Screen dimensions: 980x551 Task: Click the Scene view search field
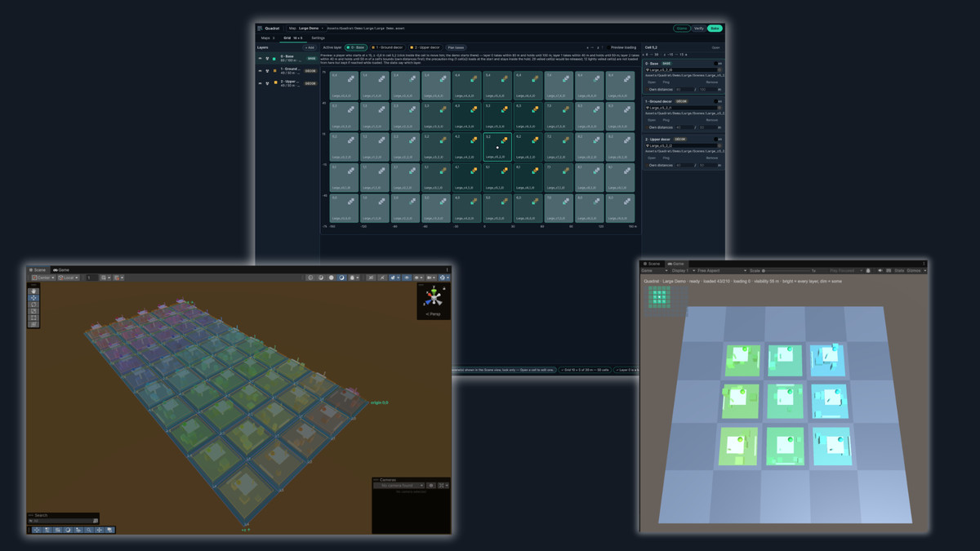(x=64, y=520)
